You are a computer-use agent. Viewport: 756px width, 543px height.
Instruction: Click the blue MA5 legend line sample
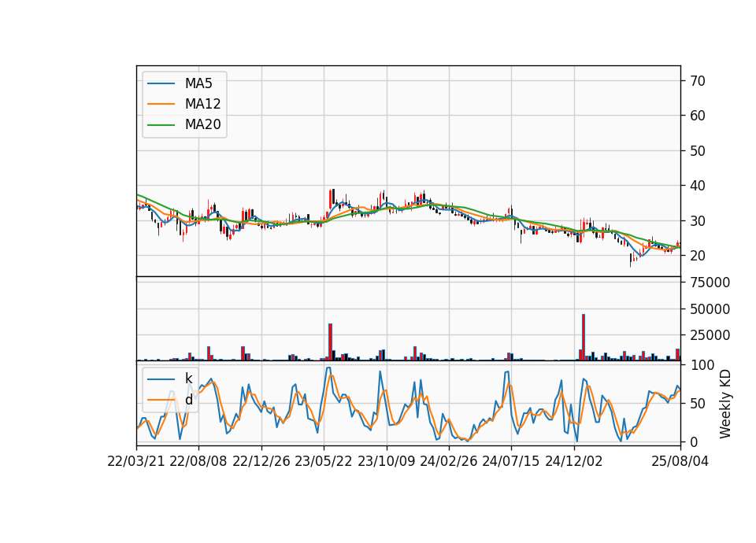(x=161, y=83)
